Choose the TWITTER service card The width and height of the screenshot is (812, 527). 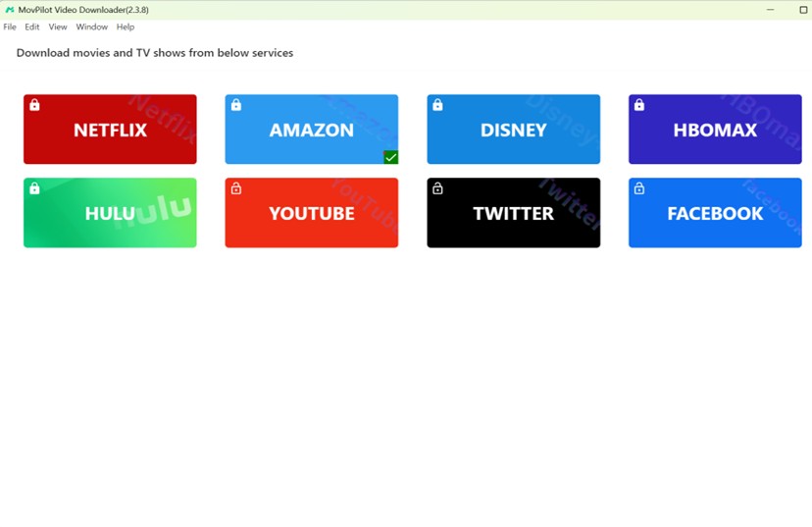click(x=513, y=212)
